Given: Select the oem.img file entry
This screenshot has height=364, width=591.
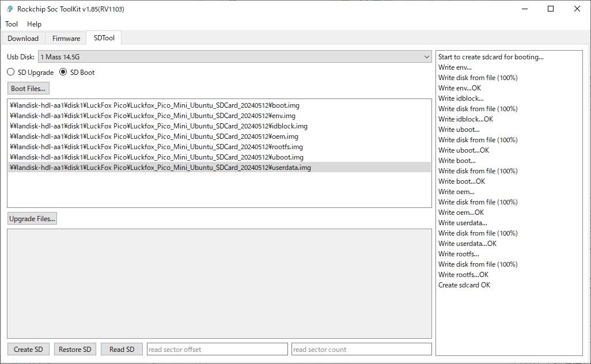Looking at the screenshot, I should pyautogui.click(x=219, y=136).
